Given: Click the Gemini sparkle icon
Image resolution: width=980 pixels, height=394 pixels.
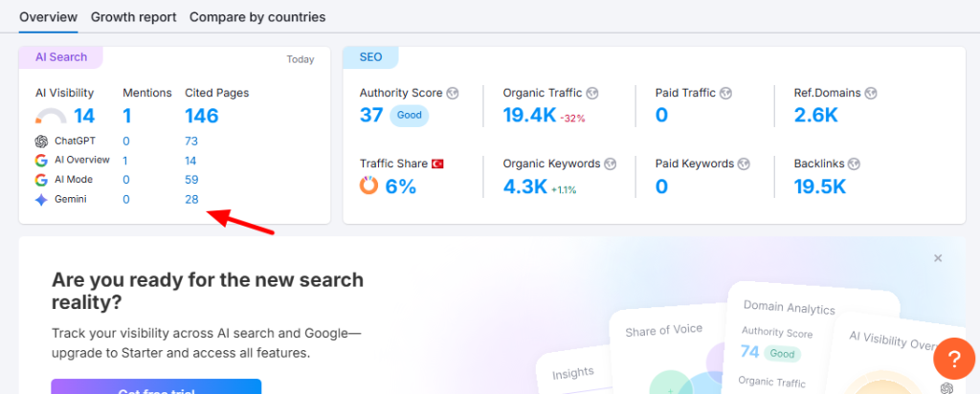Looking at the screenshot, I should pos(41,200).
